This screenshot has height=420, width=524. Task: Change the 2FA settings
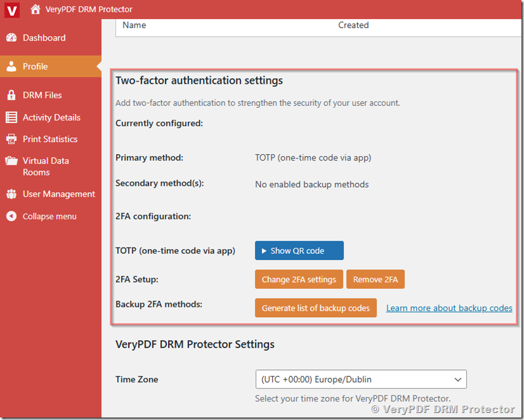point(299,279)
